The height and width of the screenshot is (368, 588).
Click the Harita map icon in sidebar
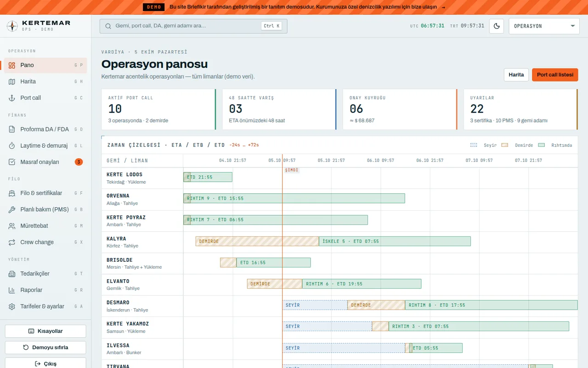tap(12, 81)
